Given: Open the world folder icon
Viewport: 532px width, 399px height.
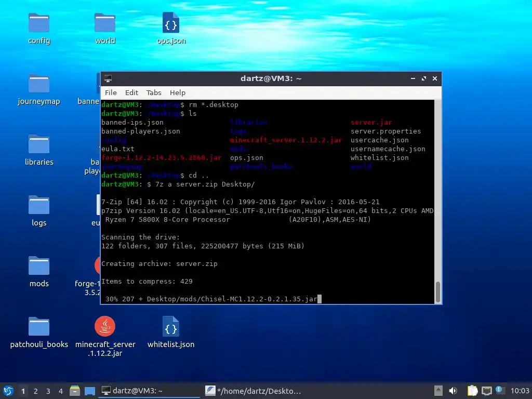Looking at the screenshot, I should 105,23.
